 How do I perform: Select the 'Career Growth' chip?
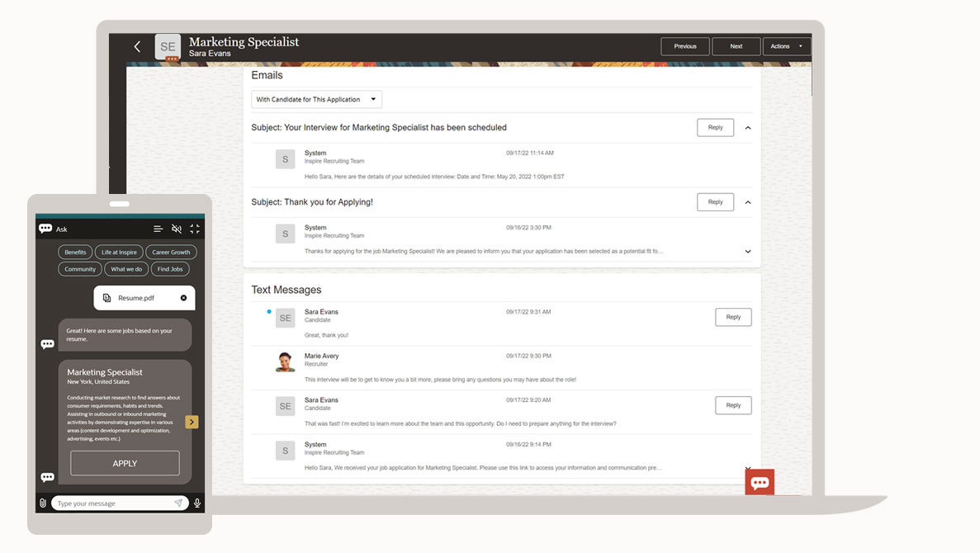[172, 252]
